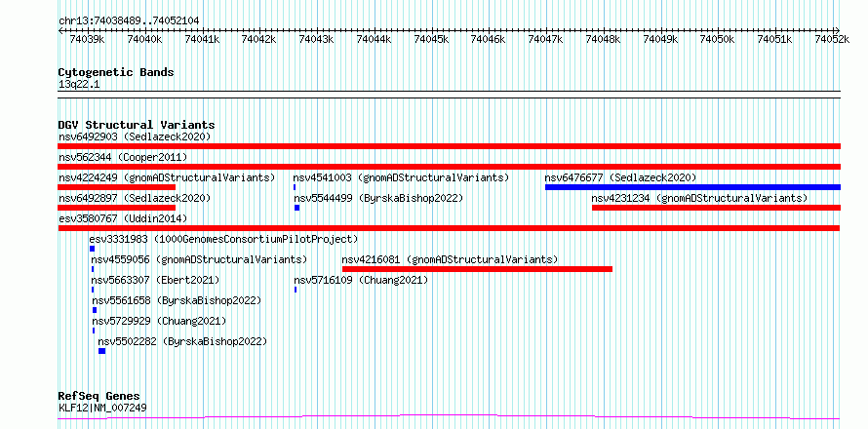Click the 74048k ruler tick label
The height and width of the screenshot is (429, 868).
[x=604, y=39]
